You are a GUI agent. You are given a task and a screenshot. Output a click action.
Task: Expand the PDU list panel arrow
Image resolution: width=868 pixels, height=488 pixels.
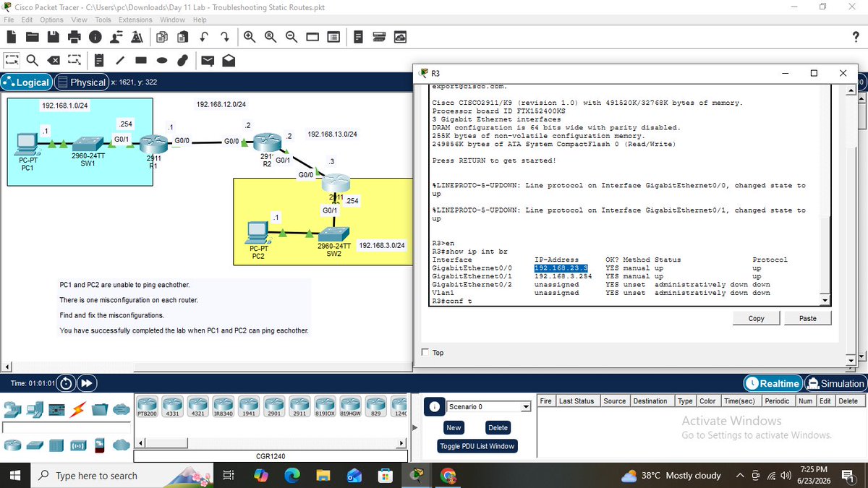tap(415, 427)
